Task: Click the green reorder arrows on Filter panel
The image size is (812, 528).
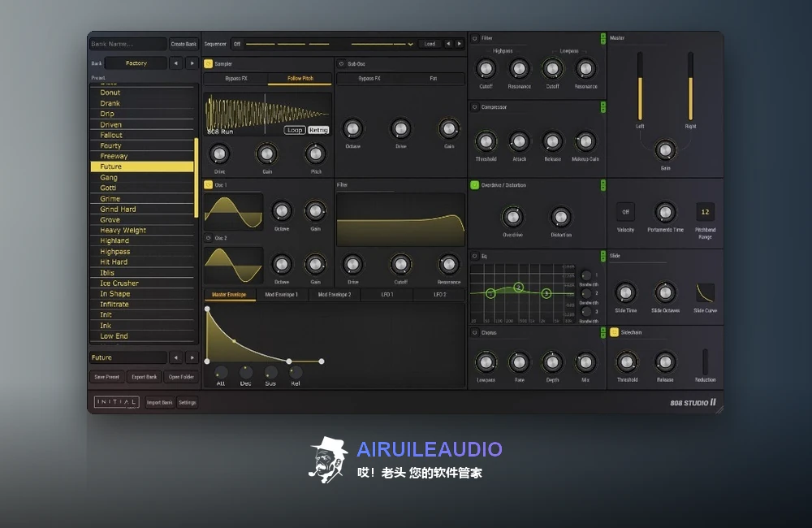Action: (x=603, y=38)
